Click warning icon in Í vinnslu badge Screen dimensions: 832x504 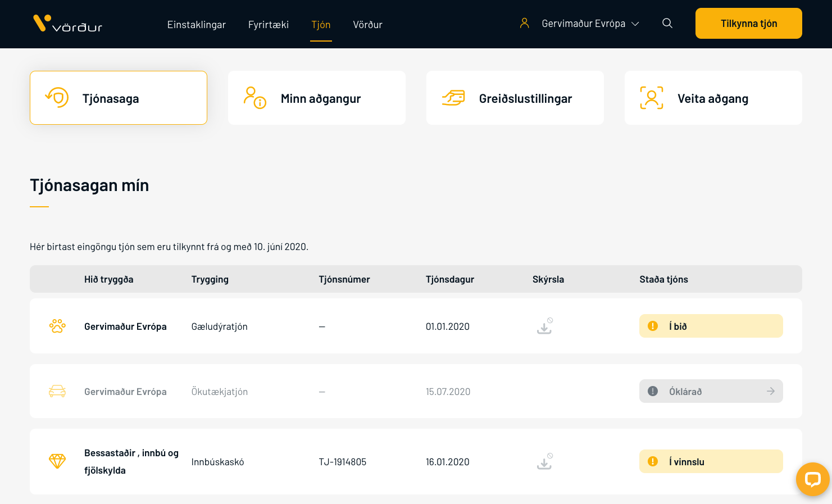653,461
